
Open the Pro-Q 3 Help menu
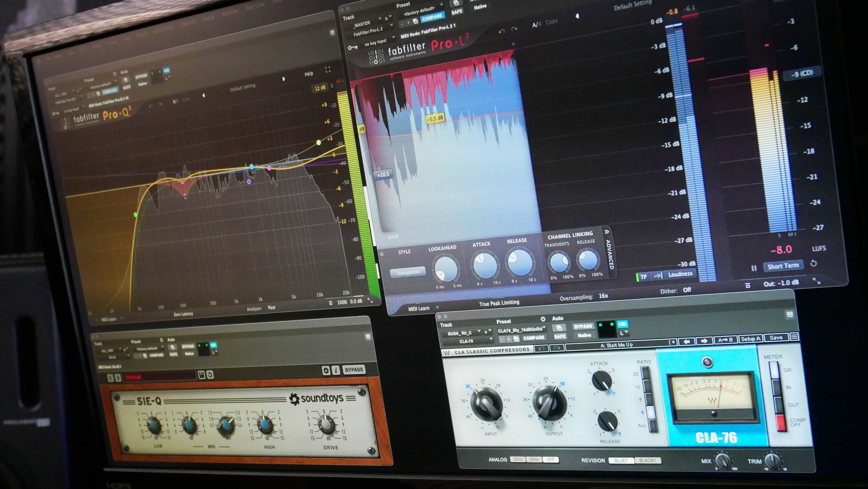(309, 74)
